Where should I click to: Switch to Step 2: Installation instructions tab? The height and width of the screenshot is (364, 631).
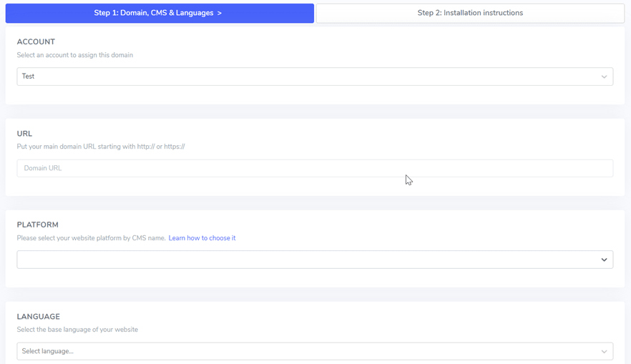tap(470, 13)
